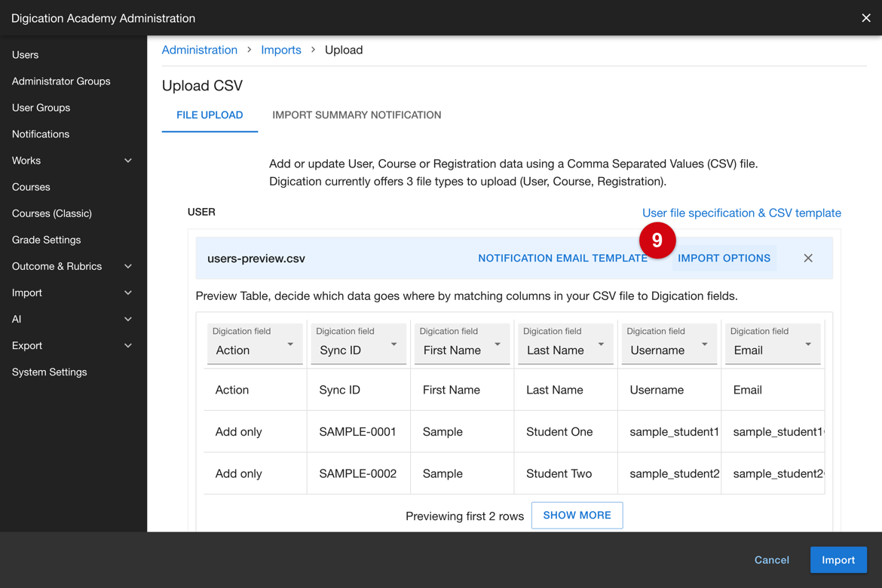The width and height of the screenshot is (882, 588).
Task: Remove the users-preview.csv uploaded file
Action: pyautogui.click(x=808, y=259)
